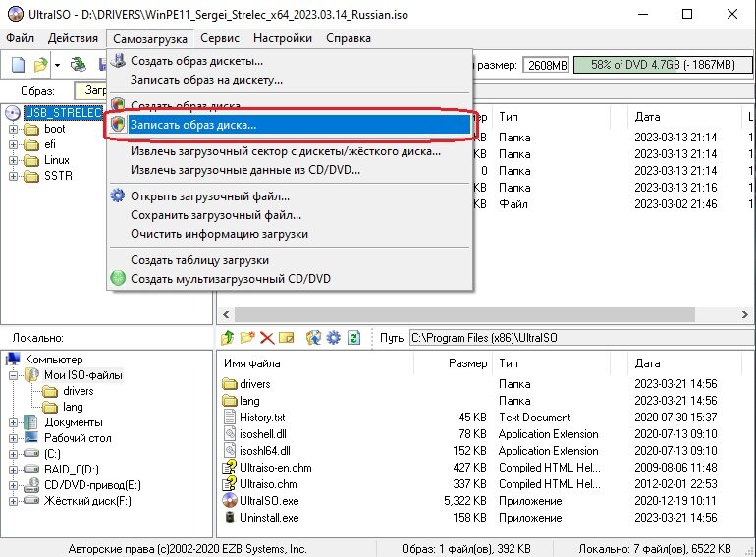Sort local files by Размер column header
Viewport: 756px width, 557px height.
pyautogui.click(x=454, y=363)
